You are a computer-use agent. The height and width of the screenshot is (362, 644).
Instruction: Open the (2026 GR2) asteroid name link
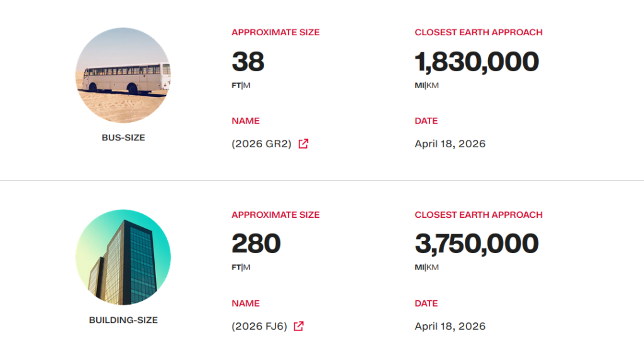(262, 144)
